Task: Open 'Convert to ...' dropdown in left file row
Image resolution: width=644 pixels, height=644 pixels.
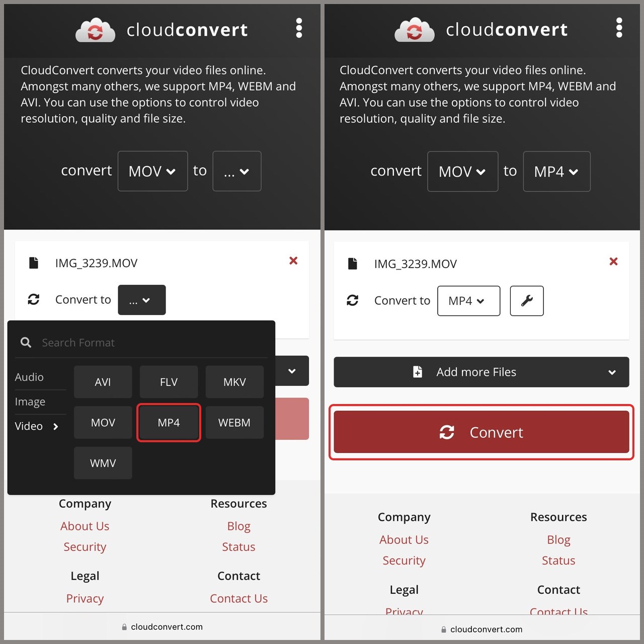Action: [x=142, y=300]
